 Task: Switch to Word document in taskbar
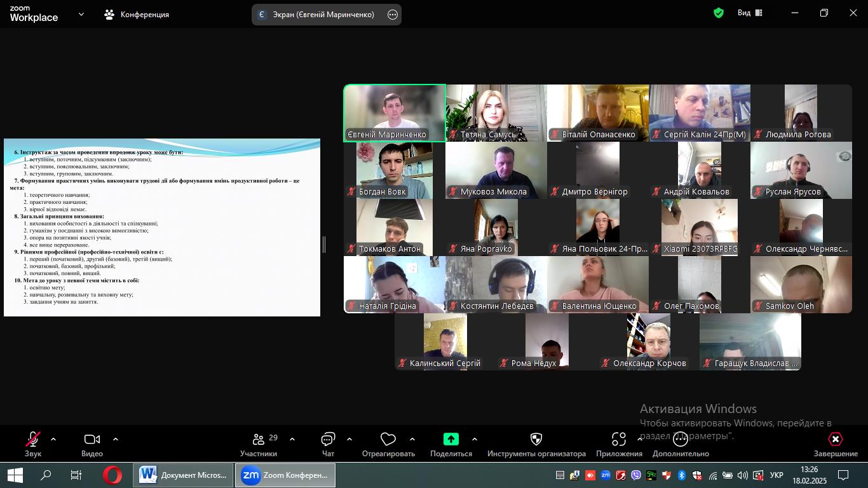183,475
